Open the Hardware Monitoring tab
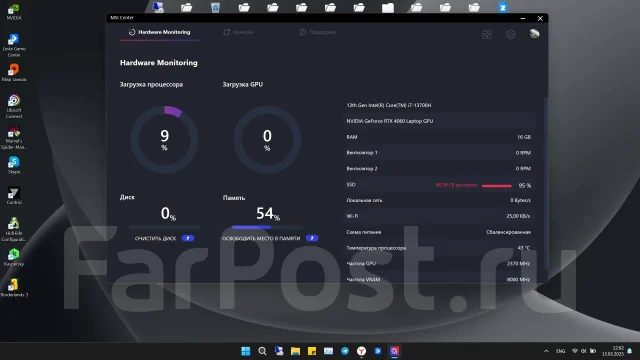The image size is (640, 360). point(160,32)
